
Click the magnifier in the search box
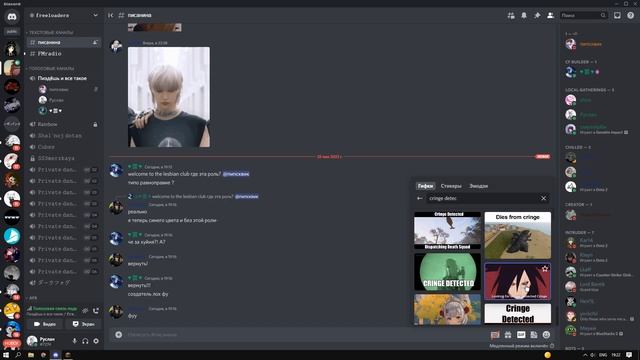[x=603, y=16]
